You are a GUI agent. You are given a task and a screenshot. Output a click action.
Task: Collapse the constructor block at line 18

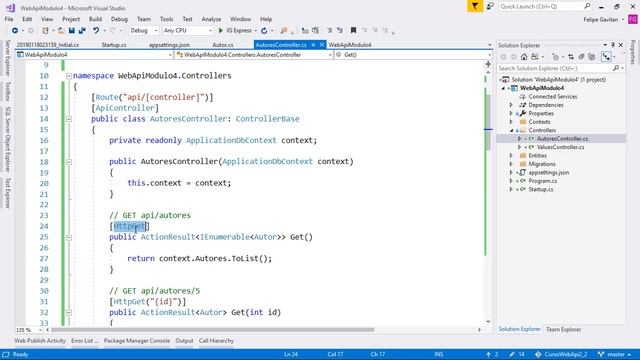pos(69,162)
